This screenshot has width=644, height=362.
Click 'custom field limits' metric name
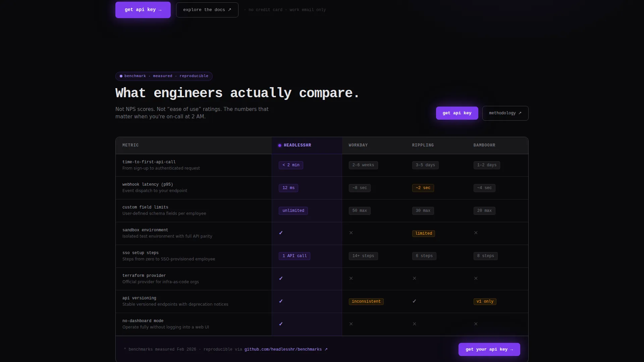[145, 207]
